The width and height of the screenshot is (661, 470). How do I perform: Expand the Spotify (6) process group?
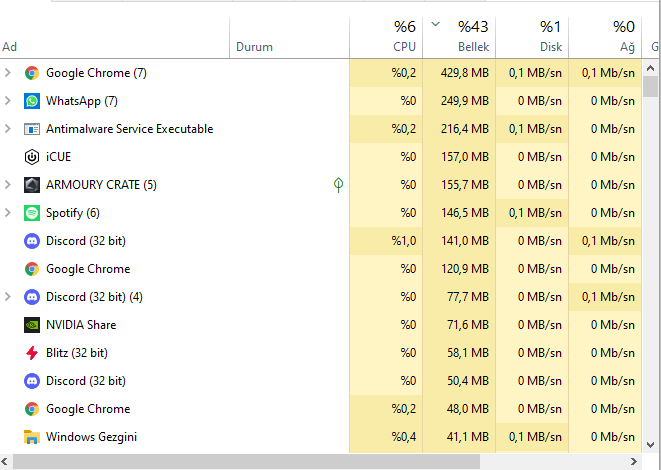click(x=8, y=213)
